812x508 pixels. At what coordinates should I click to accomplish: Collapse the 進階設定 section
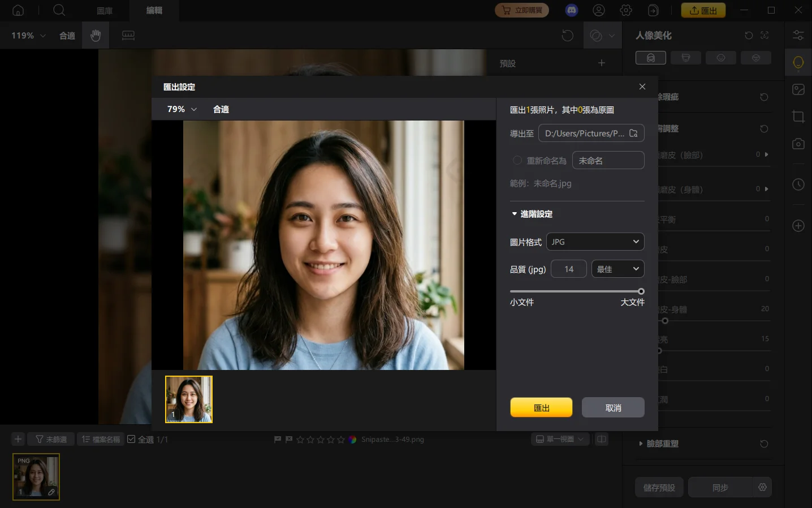tap(513, 214)
